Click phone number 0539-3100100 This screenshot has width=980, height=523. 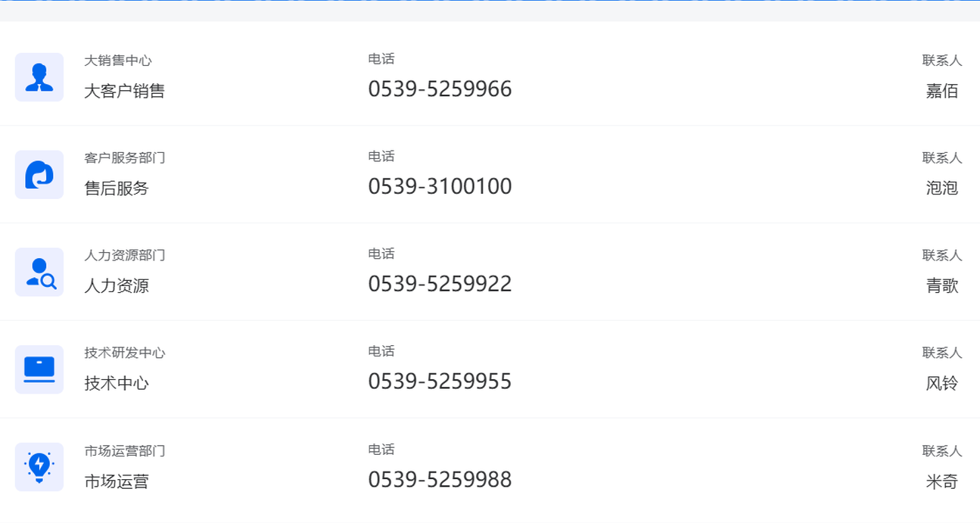[440, 187]
